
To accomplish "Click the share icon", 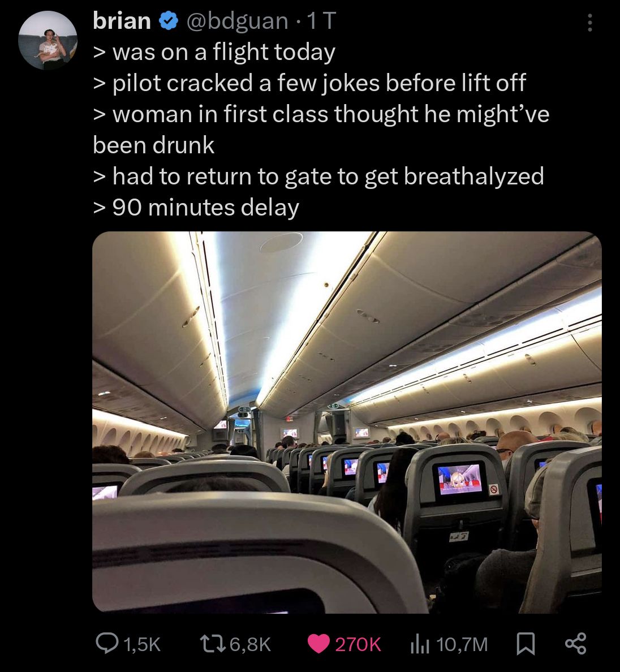I will 575,643.
